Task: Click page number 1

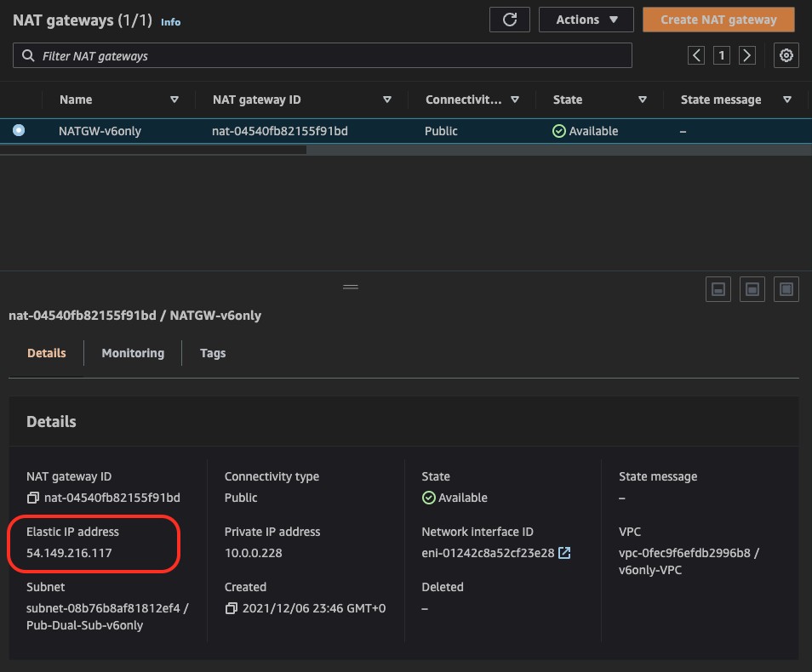Action: (722, 55)
